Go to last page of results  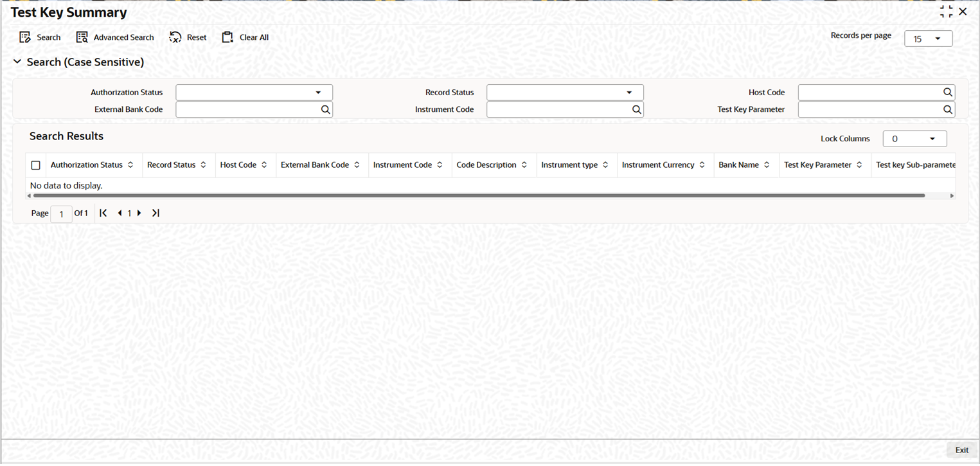(156, 213)
